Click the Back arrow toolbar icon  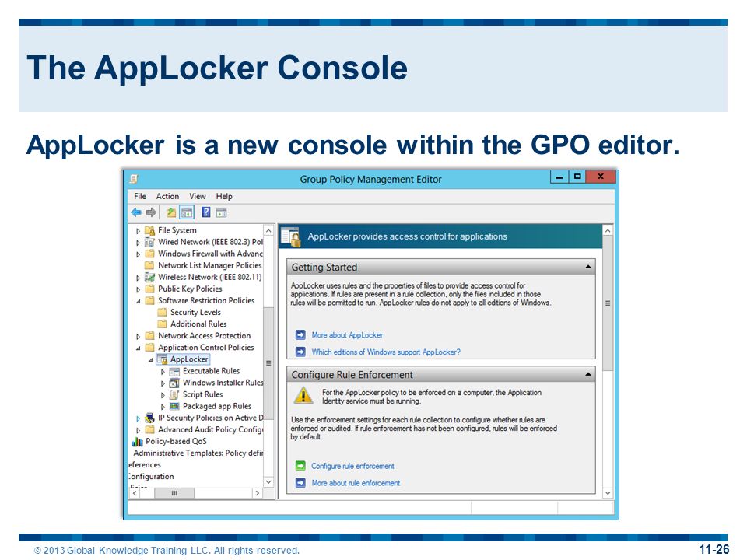pos(136,212)
